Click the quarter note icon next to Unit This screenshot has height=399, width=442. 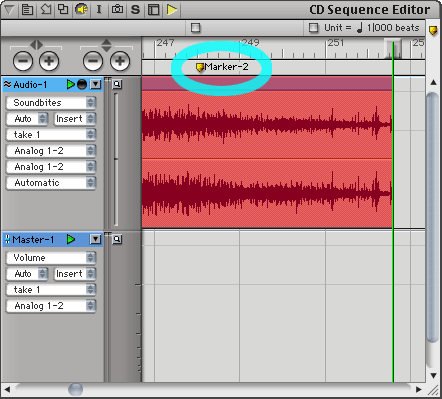(359, 28)
